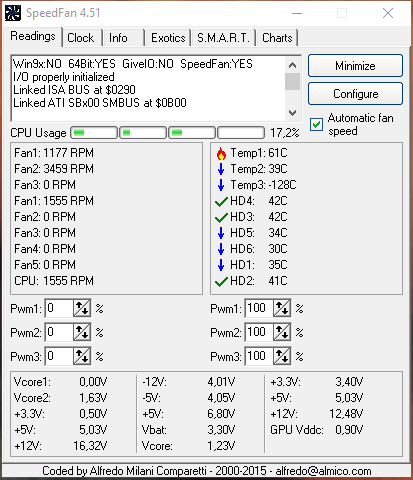Click the Configure button
413x480 pixels.
point(355,94)
